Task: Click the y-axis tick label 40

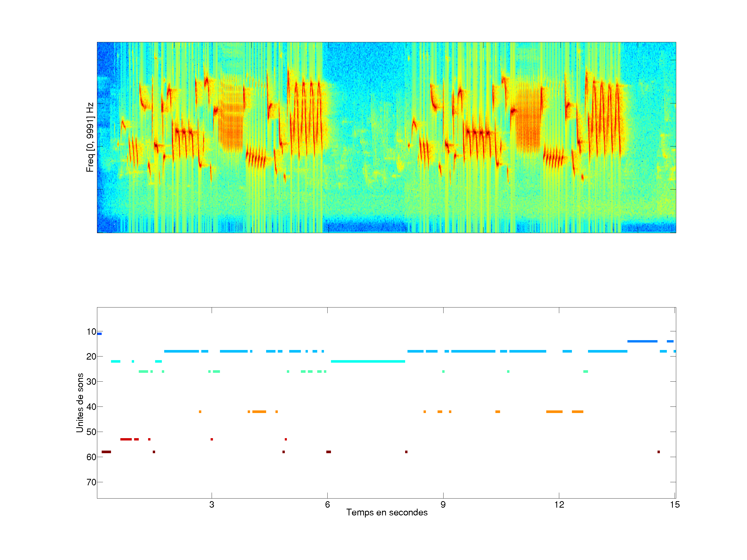Action: coord(91,407)
